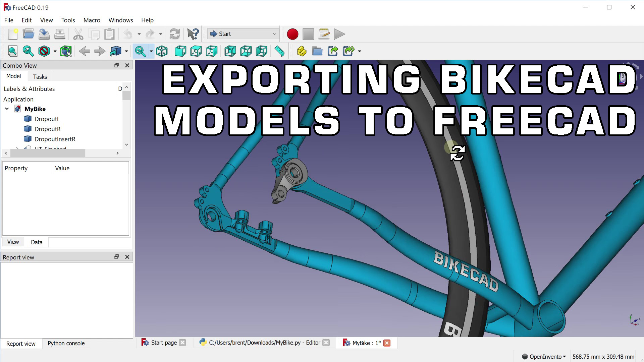Screen dimensions: 644x362
Task: Open the Make sub-link dropdown arrow
Action: click(x=360, y=52)
